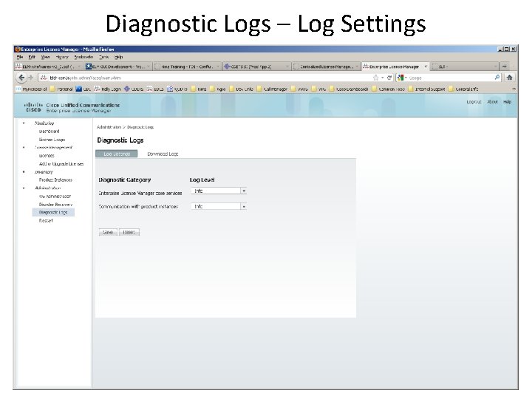532x399 pixels.
Task: Open Restart in navigation tree
Action: point(46,220)
